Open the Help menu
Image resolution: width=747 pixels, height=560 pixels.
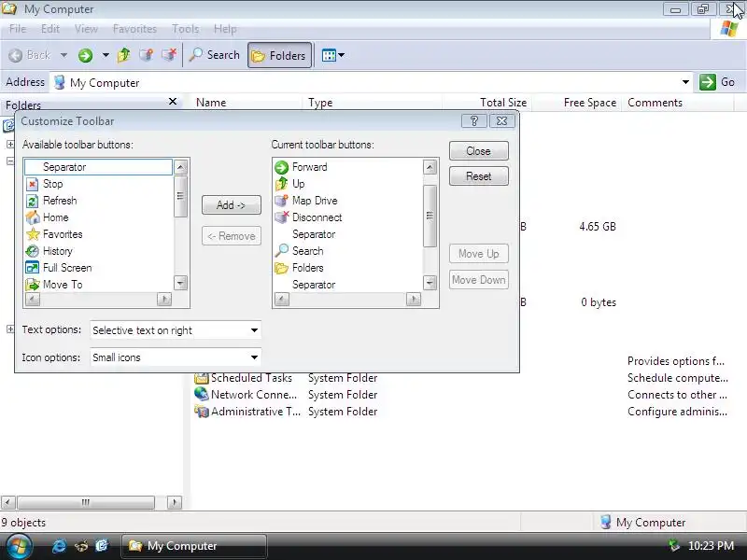[x=225, y=29]
